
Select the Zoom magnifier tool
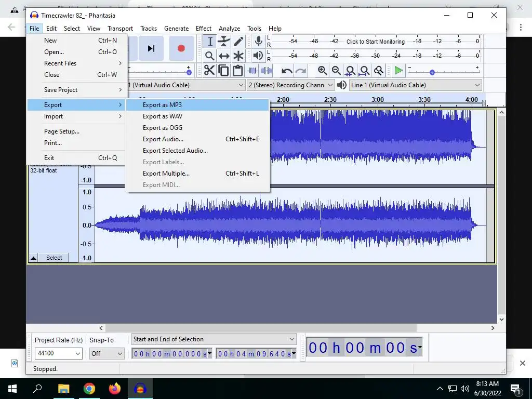(210, 56)
